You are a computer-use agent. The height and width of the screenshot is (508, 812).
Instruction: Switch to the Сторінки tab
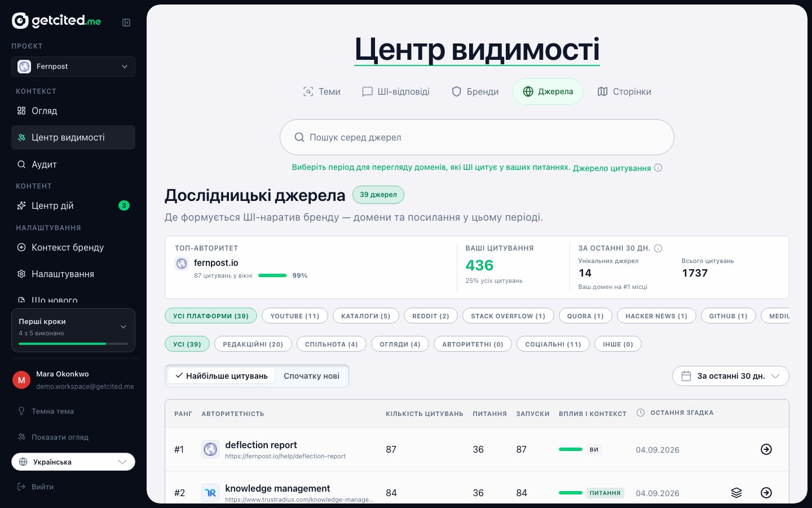coord(624,91)
